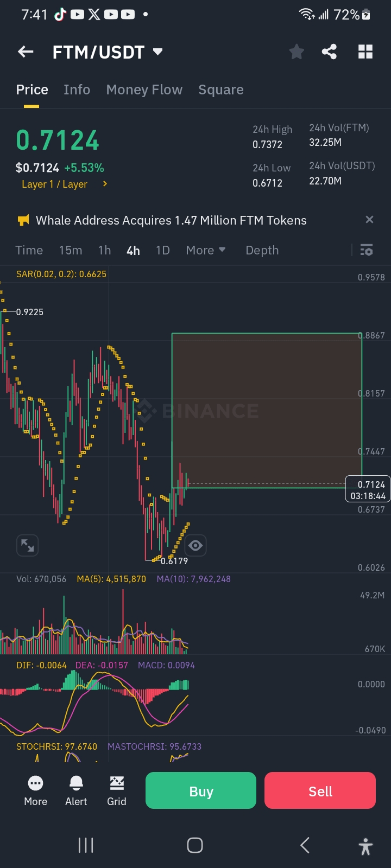Screen dimensions: 391x868
Task: Open the FTM/USDT pair dropdown
Action: pos(157,52)
